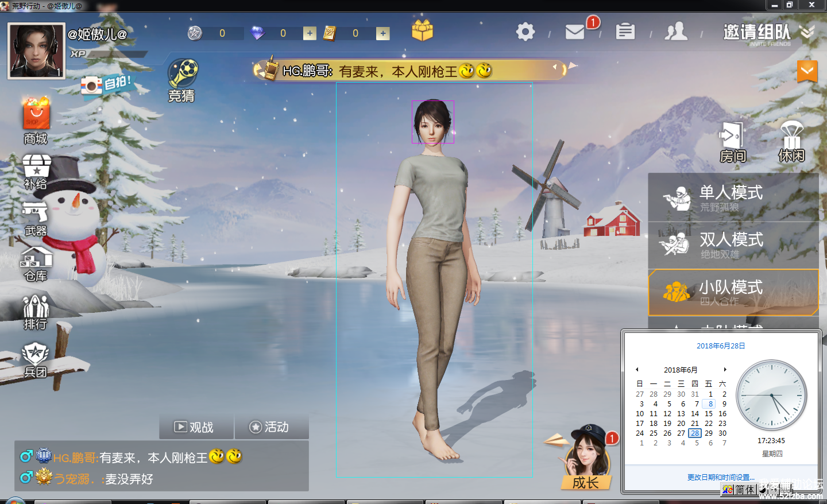Expand the 邀请组队 chevron arrows

click(807, 32)
